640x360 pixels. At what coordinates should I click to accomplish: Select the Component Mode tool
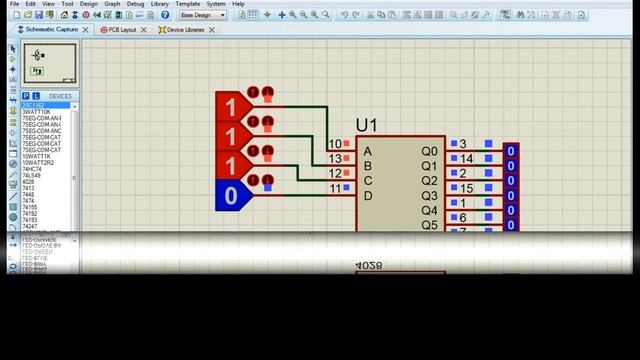(x=13, y=59)
